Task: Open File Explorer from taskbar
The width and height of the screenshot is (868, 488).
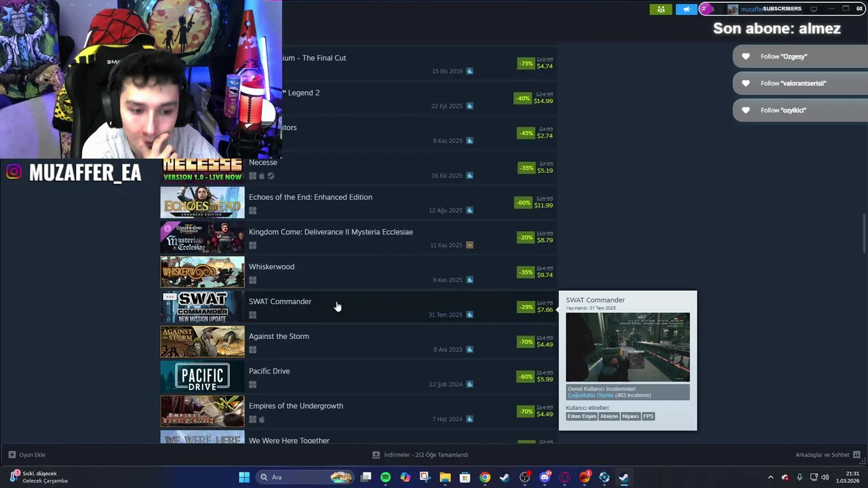Action: [x=445, y=477]
